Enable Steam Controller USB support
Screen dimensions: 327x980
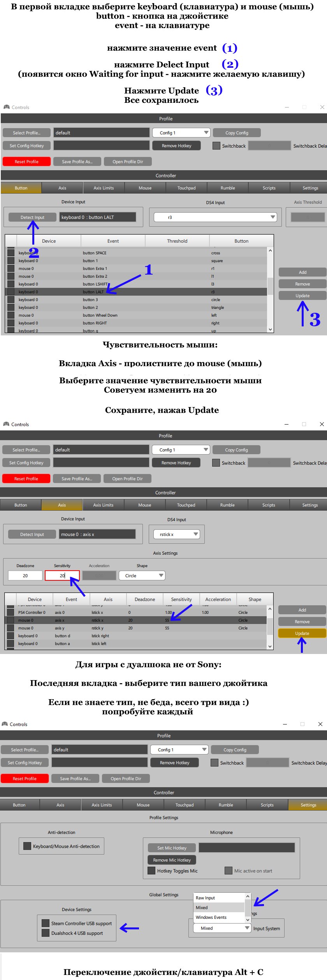46,923
